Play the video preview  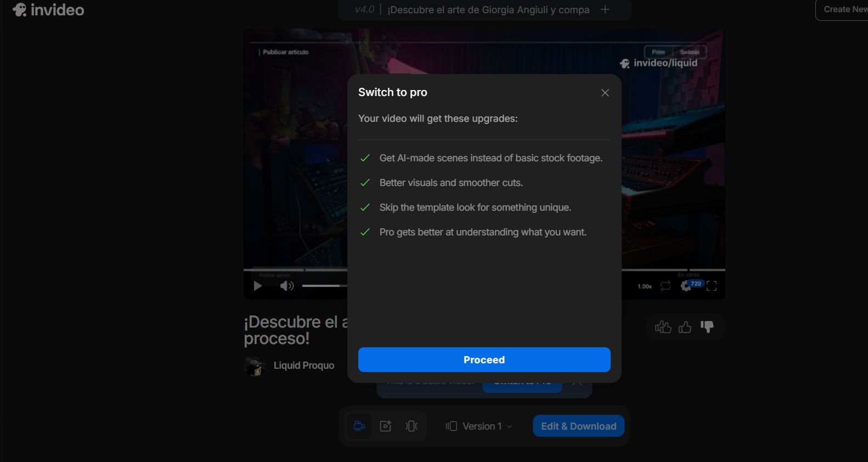tap(257, 286)
